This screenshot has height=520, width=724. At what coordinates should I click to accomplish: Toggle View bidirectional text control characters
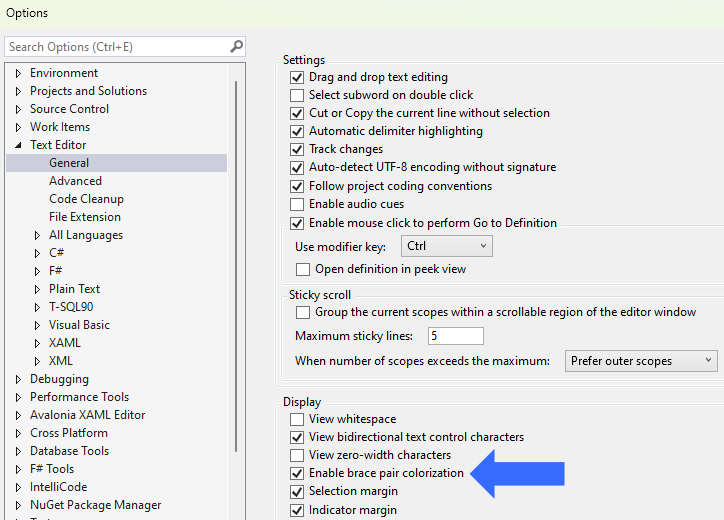297,438
